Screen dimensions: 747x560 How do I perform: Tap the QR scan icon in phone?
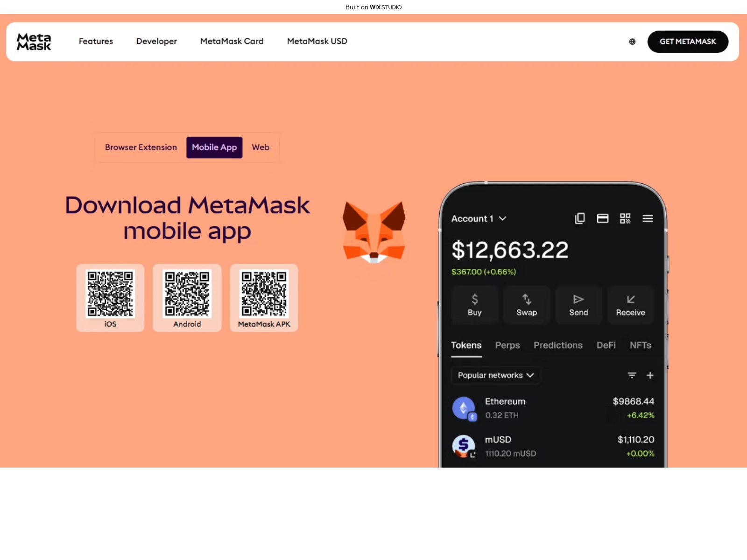[x=625, y=218]
